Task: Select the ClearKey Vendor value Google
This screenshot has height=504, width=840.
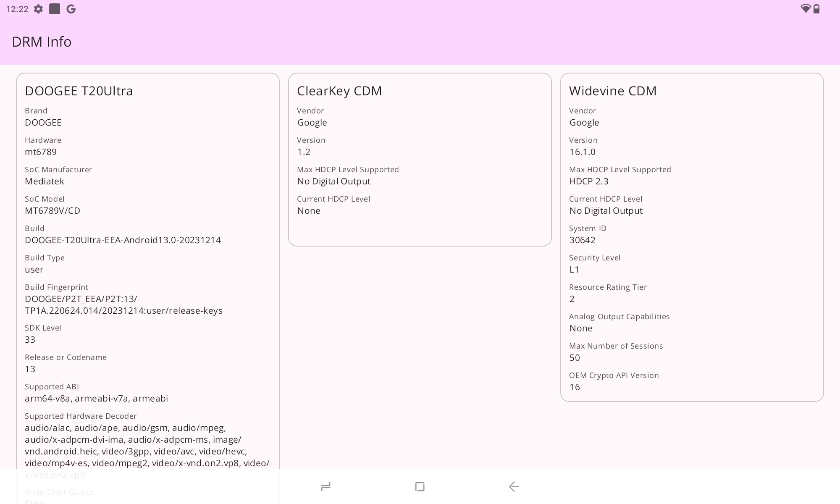Action: [x=312, y=123]
